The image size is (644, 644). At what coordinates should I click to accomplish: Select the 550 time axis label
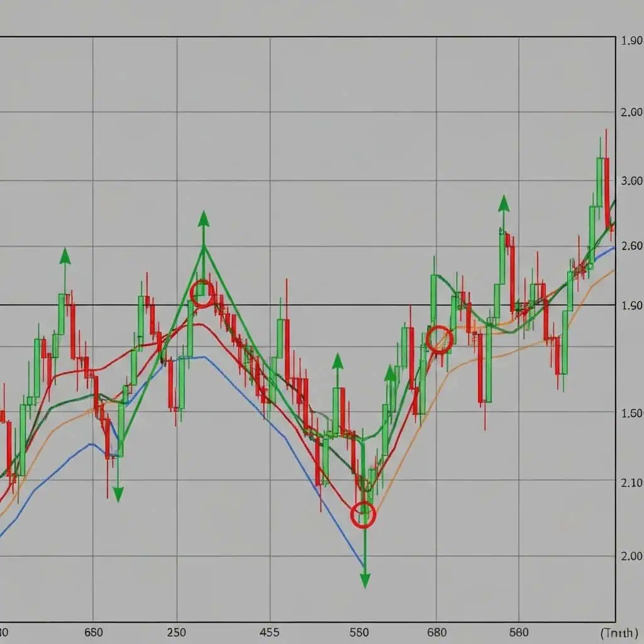tap(359, 631)
